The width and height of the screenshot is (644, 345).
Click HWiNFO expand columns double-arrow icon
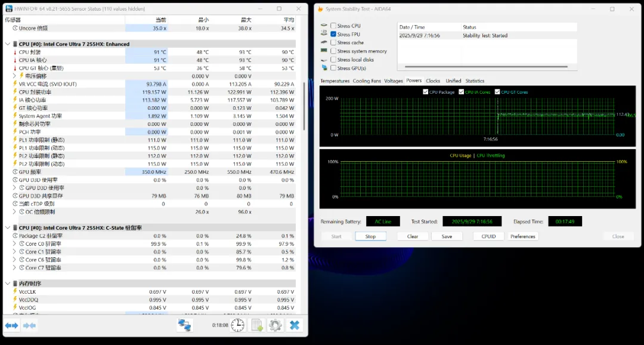coord(11,326)
